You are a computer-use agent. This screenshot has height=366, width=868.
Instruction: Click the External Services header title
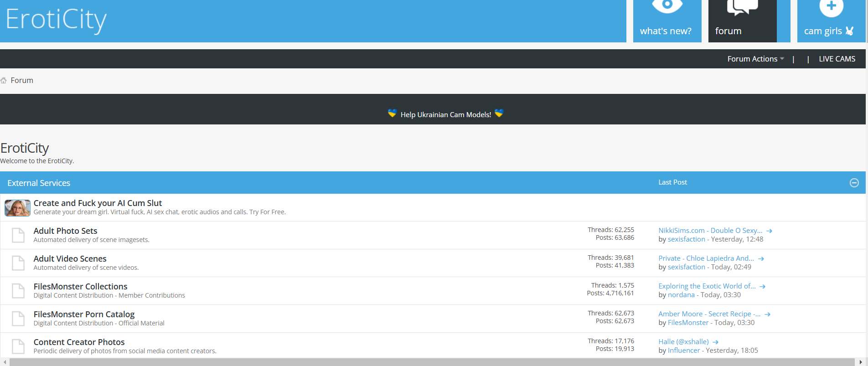tap(39, 183)
